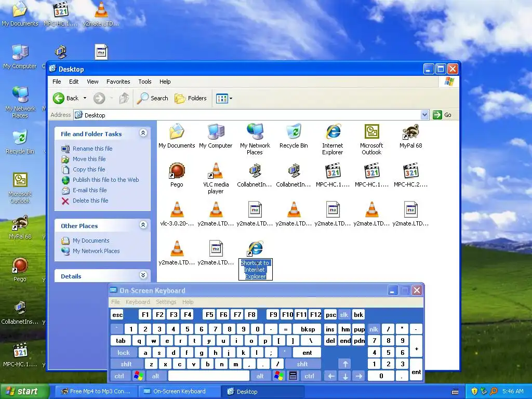Select My Network Places icon in Desktop window
Image resolution: width=532 pixels, height=399 pixels.
(255, 131)
